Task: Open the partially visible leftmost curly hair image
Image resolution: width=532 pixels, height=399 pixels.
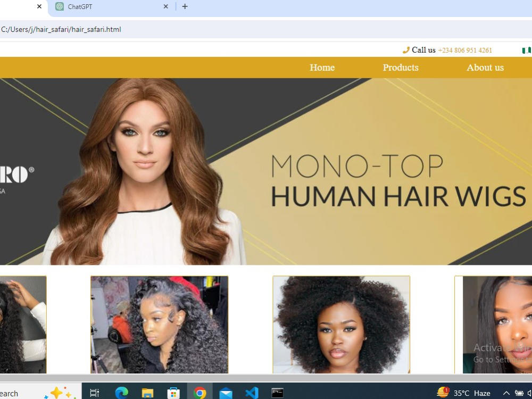Action: (23, 325)
